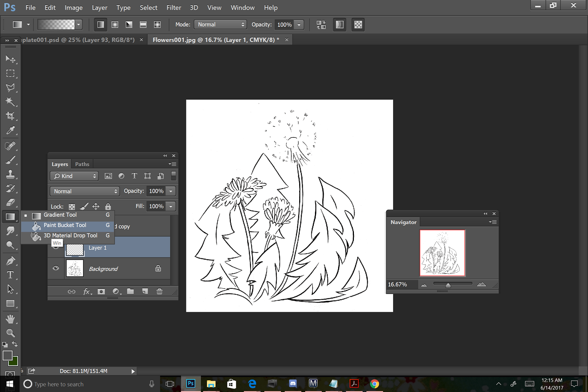
Task: Click the Navigator zoom in mountains button
Action: click(481, 285)
